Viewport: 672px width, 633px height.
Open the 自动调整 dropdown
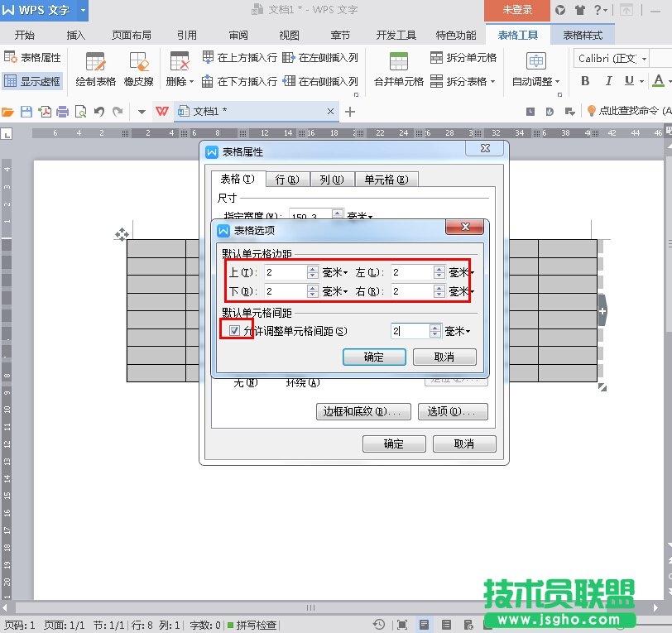[535, 82]
